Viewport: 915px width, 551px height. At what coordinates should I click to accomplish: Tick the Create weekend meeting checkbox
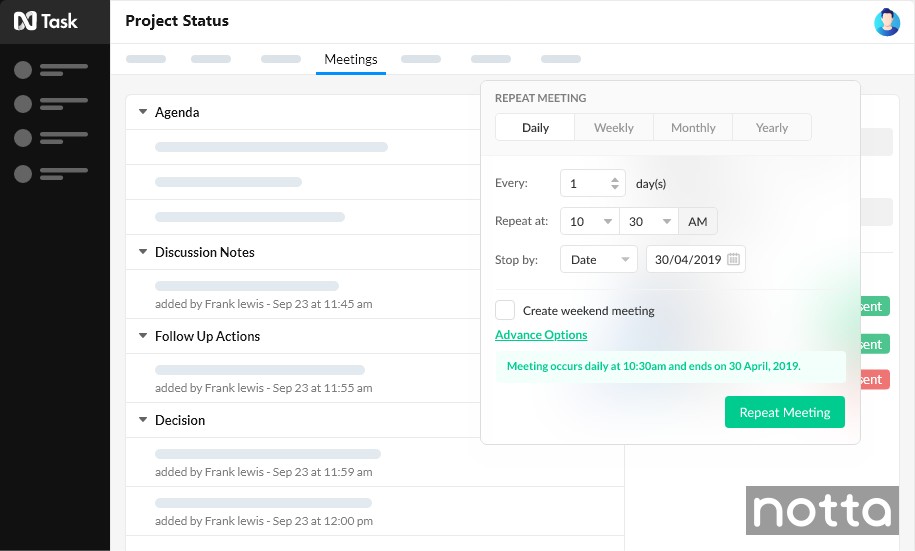tap(505, 310)
